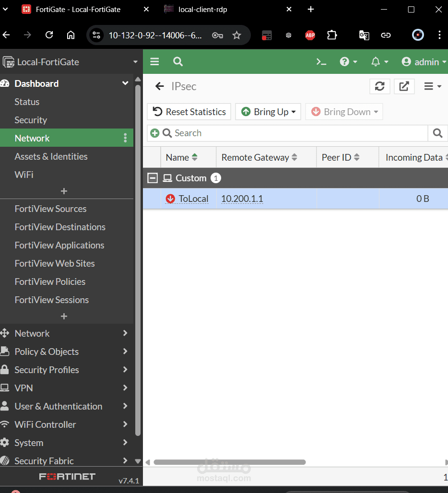Click the sidebar vertical scrollbar

(x=138, y=260)
